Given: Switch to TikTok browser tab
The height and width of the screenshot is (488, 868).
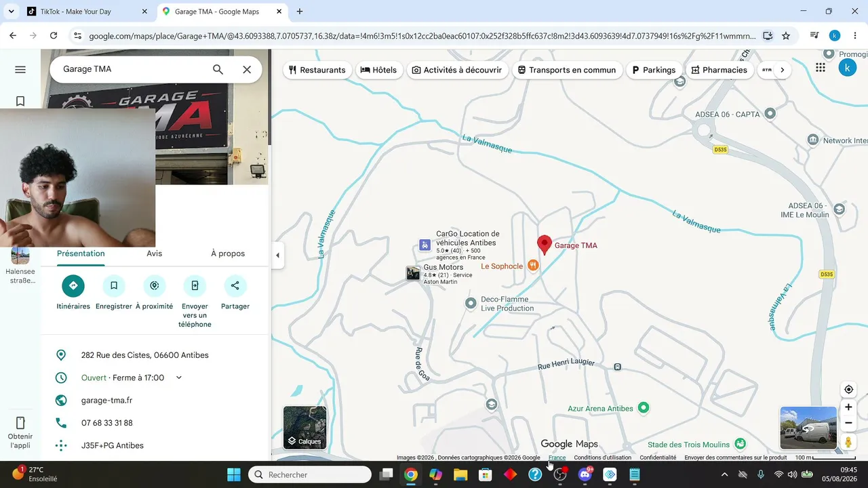Looking at the screenshot, I should (88, 12).
